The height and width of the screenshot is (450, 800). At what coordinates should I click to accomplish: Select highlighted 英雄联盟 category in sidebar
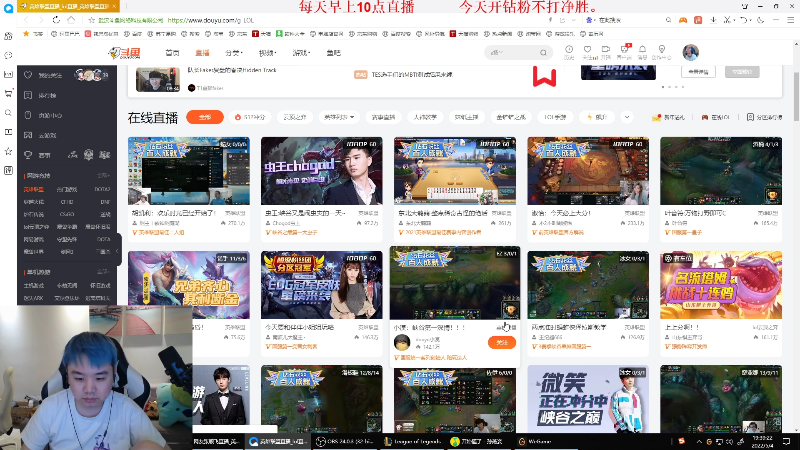click(34, 189)
